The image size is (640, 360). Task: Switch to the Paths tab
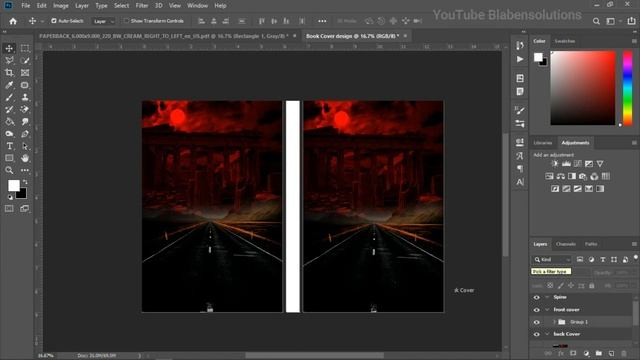(x=591, y=244)
